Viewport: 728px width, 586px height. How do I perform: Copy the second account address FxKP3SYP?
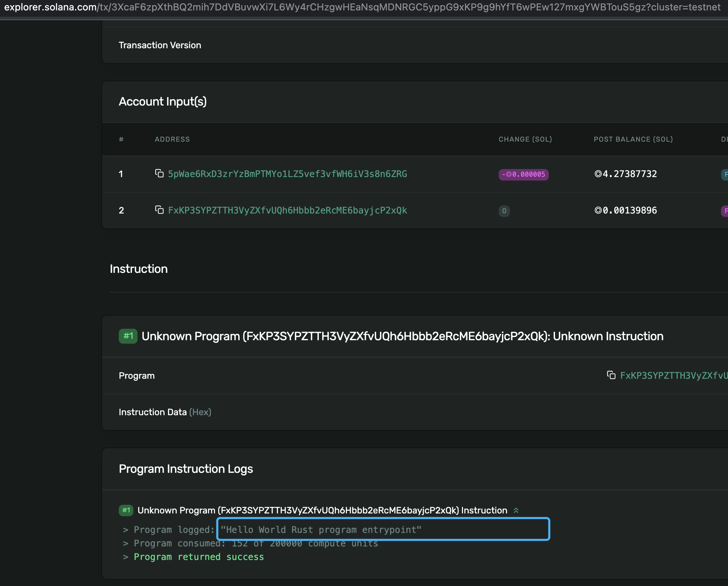pos(159,210)
